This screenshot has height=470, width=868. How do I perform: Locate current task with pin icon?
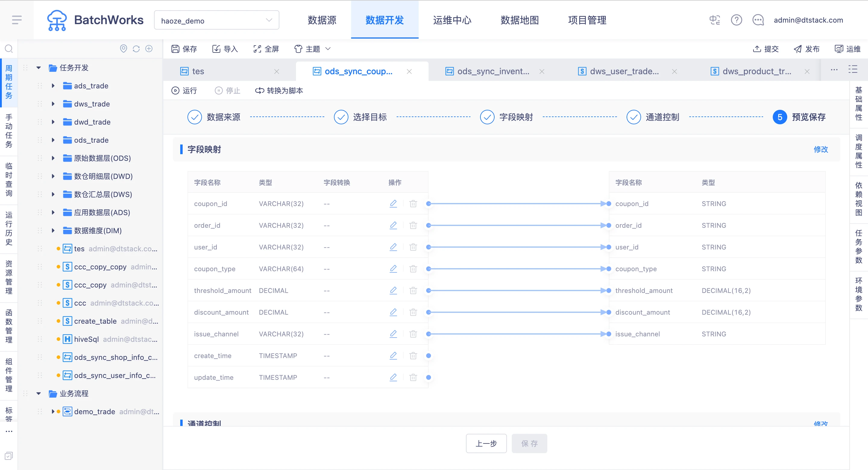coord(124,49)
